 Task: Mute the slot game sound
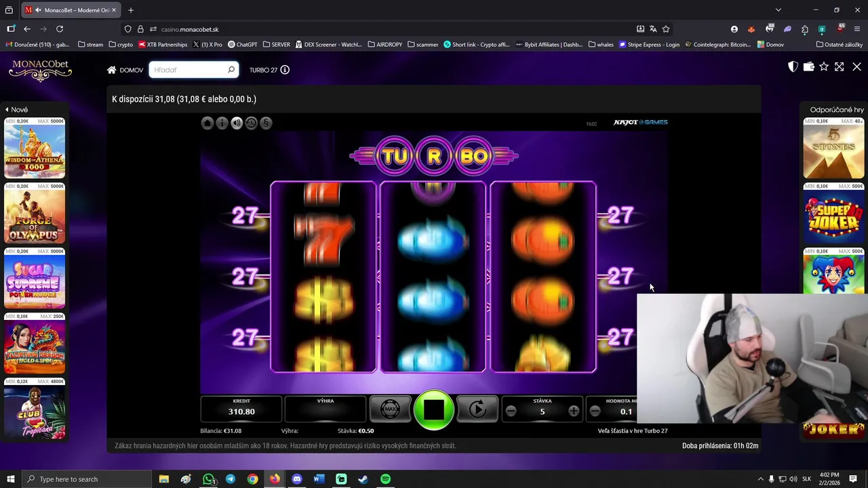pos(237,123)
